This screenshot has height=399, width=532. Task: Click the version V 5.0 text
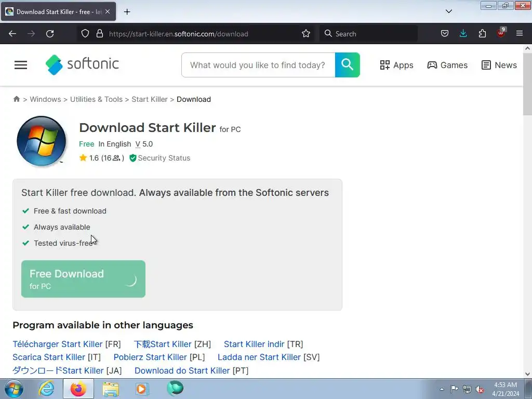144,144
